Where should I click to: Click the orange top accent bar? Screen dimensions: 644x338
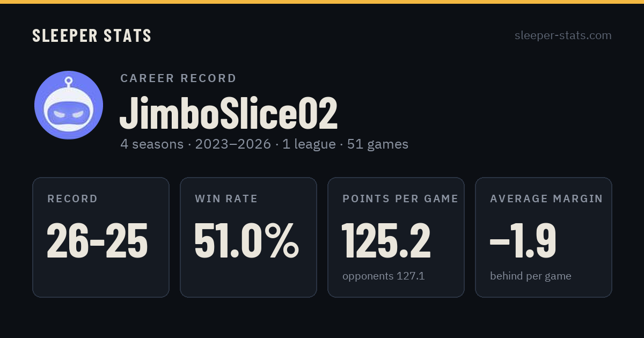322,2
